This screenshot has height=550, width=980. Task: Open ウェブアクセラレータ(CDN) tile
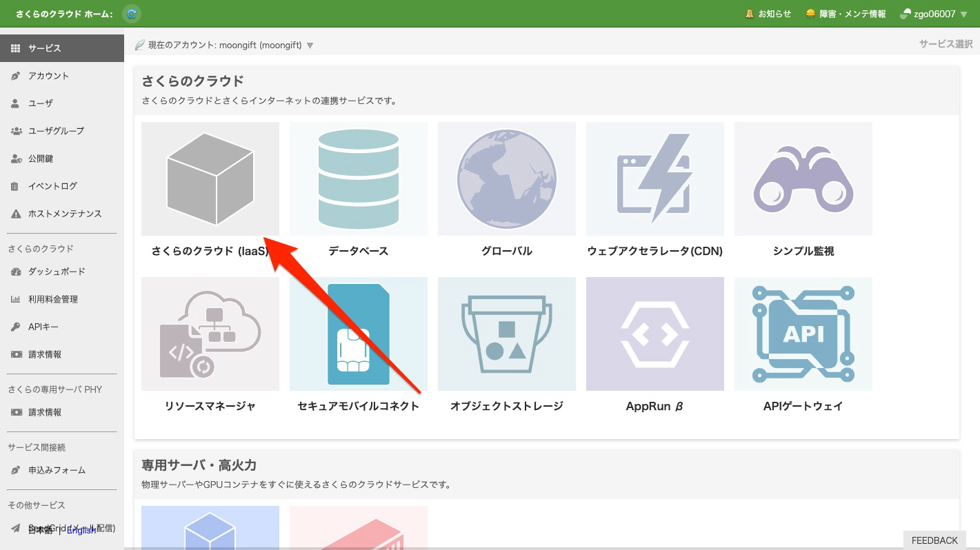[655, 191]
